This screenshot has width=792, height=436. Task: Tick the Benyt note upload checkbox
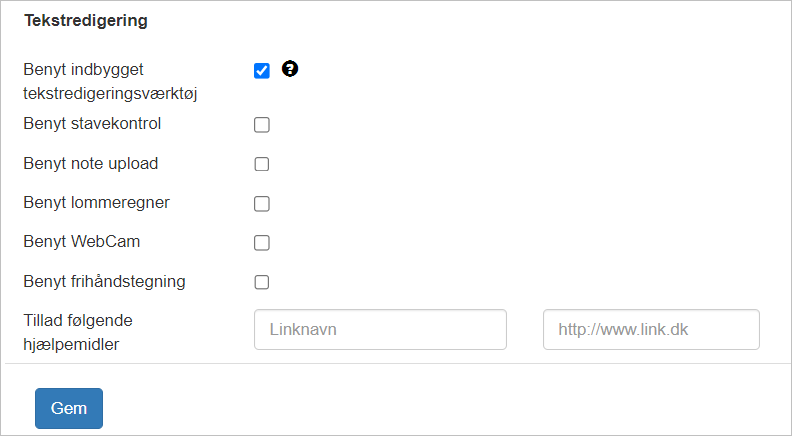262,164
